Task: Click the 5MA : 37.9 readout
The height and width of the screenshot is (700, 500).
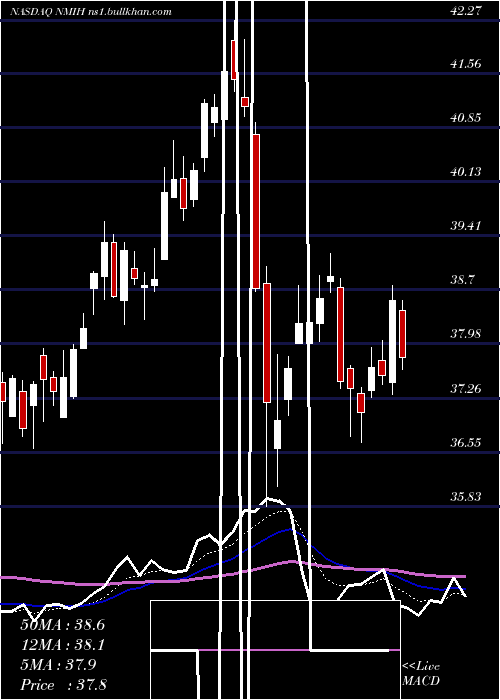Action: click(58, 665)
